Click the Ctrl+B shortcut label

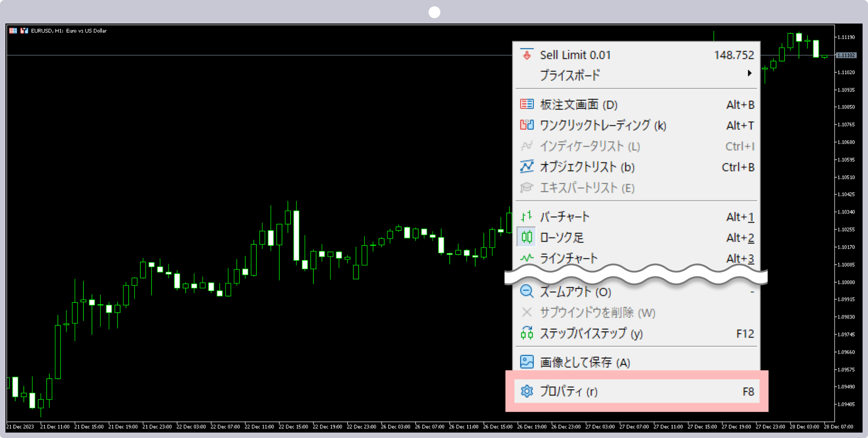tap(738, 167)
